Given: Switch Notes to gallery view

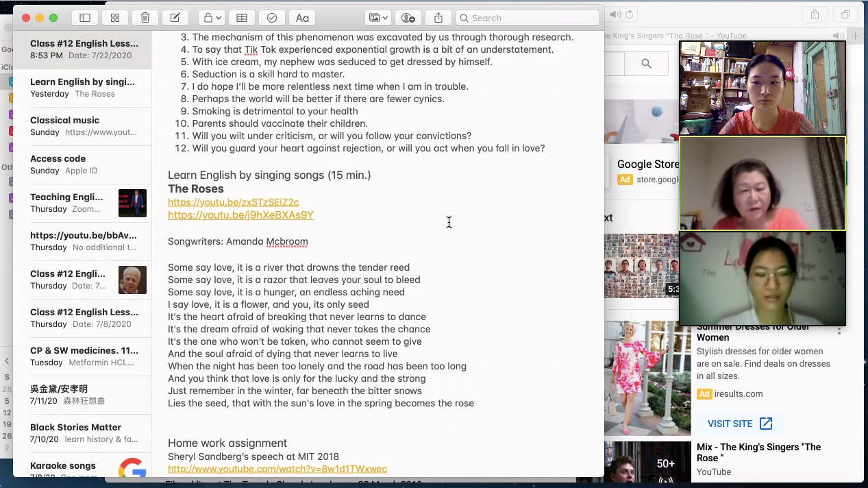Looking at the screenshot, I should [115, 18].
